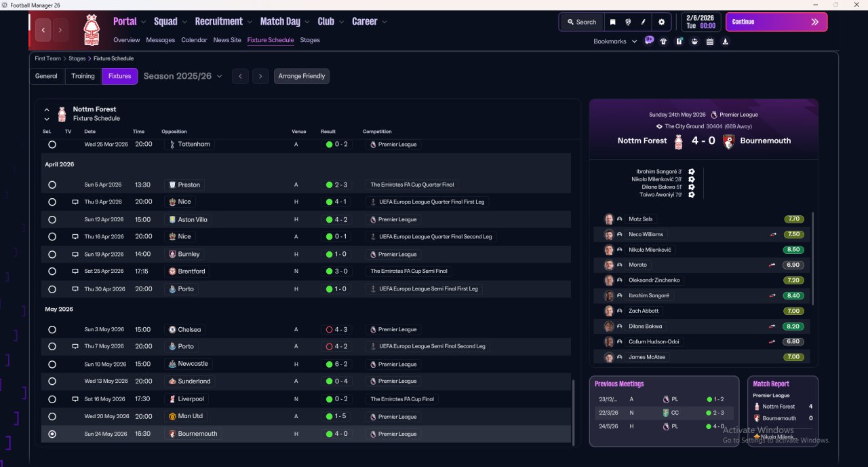
Task: Switch to the Overview tab
Action: coord(127,40)
